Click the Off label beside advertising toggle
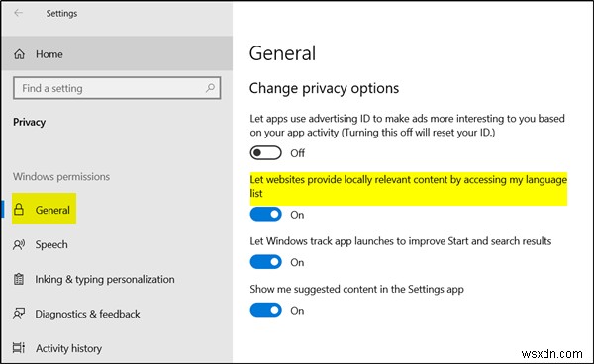594x364 pixels. (x=297, y=153)
